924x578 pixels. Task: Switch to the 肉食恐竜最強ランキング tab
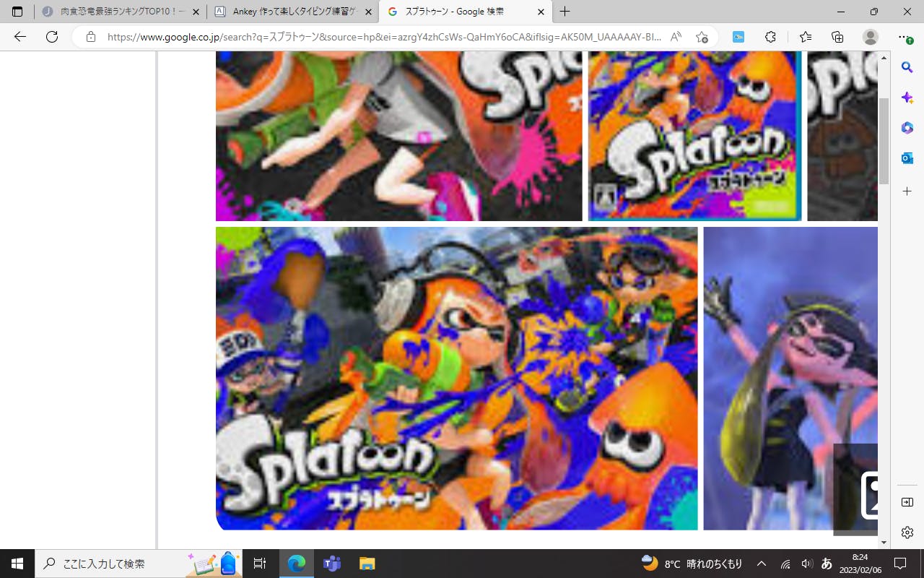coord(120,12)
